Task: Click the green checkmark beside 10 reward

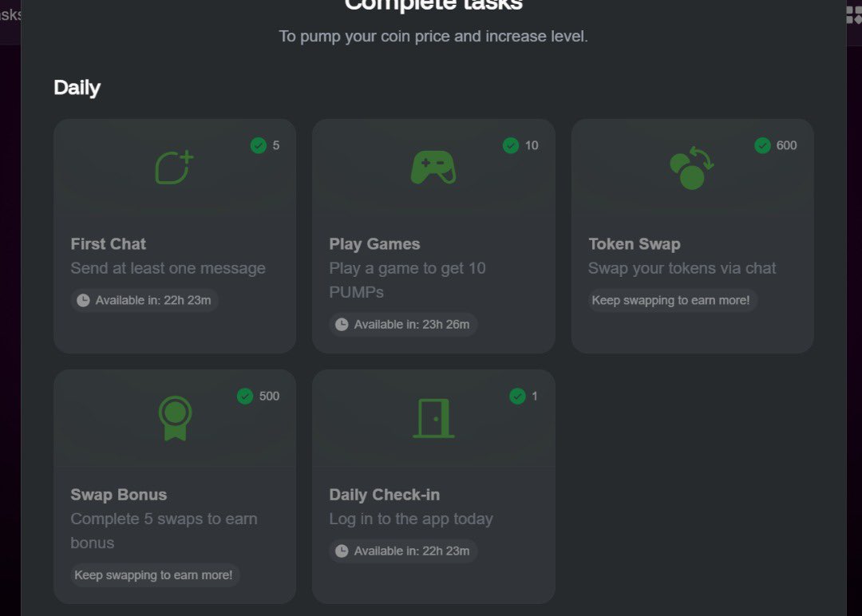Action: coord(511,145)
